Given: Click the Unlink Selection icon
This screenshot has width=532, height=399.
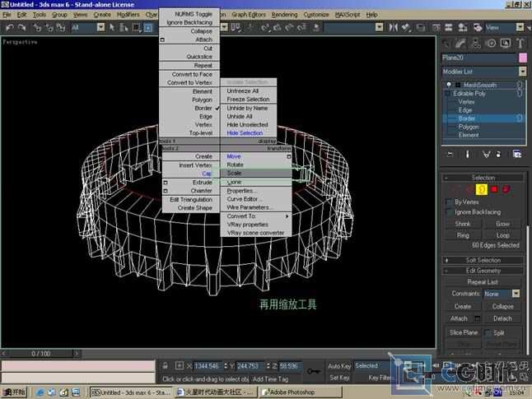Looking at the screenshot, I should 49,27.
